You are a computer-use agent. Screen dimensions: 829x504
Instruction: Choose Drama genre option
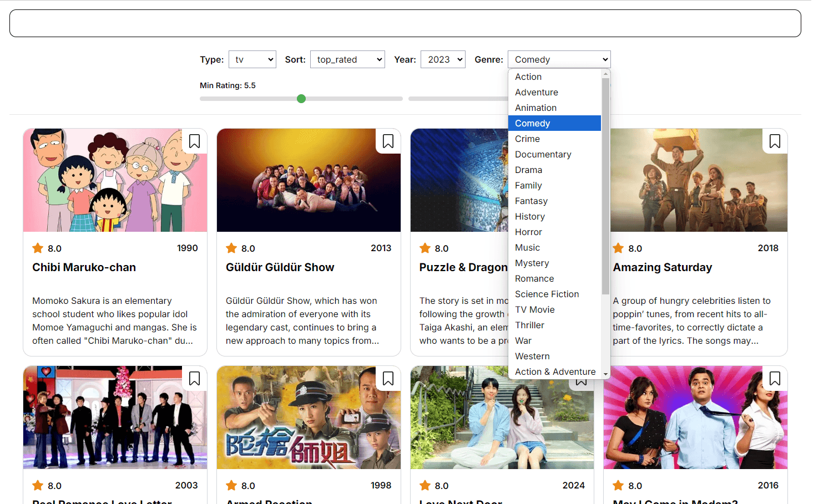[554, 170]
